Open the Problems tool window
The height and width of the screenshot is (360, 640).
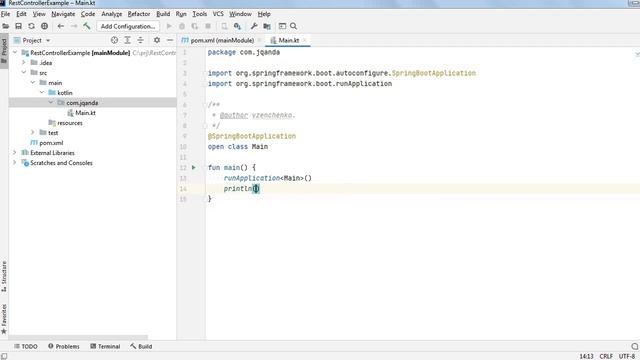click(64, 347)
